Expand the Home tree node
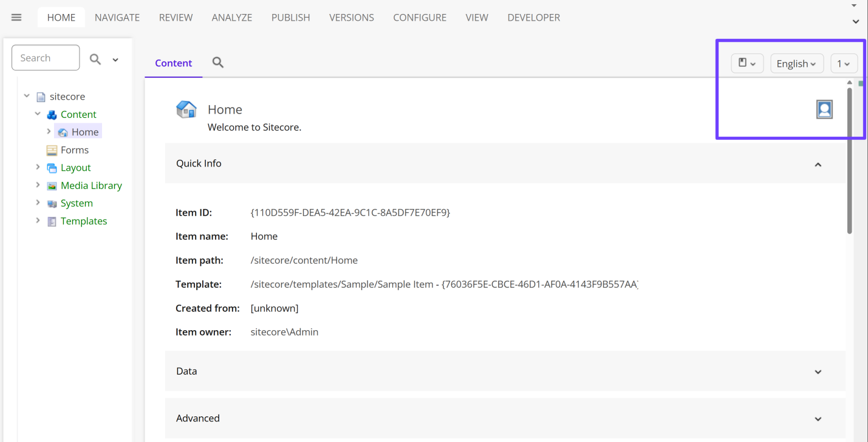868x442 pixels. pos(49,131)
